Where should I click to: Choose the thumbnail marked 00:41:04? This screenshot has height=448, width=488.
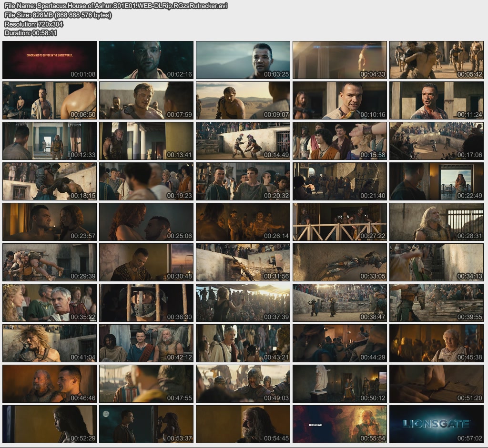[50, 343]
